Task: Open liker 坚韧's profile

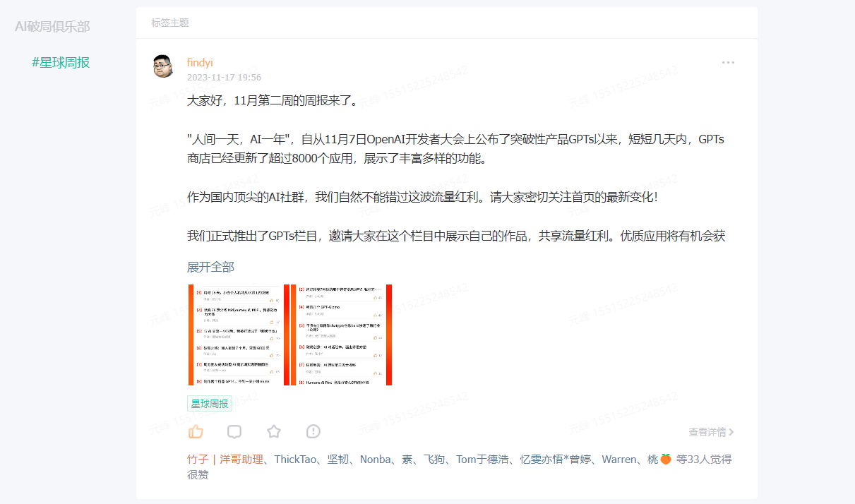Action: coord(338,459)
